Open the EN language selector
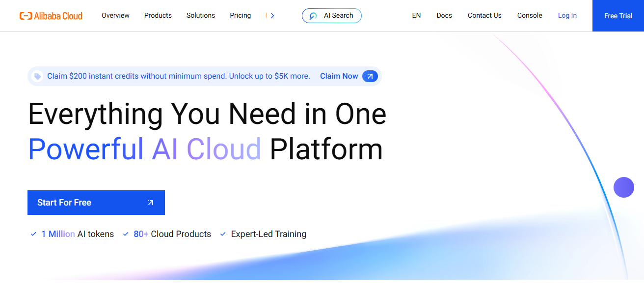644x295 pixels. [x=416, y=15]
